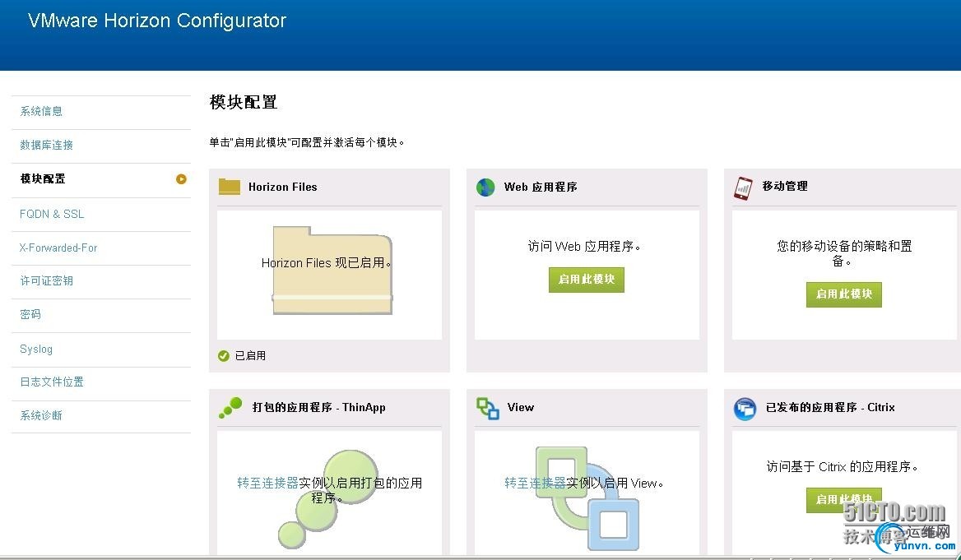Follow 转至连接器 link in View card
Screen dimensions: 961x560
[535, 483]
